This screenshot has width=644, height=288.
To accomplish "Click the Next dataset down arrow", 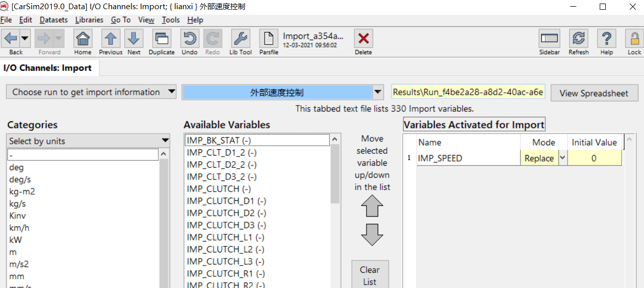I will click(x=134, y=38).
